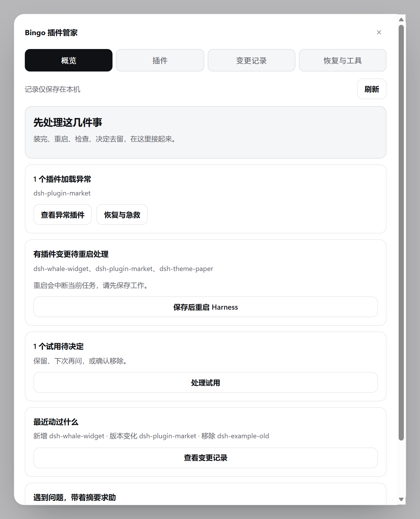Image resolution: width=420 pixels, height=519 pixels.
Task: Switch to the 概览 tab
Action: point(69,60)
